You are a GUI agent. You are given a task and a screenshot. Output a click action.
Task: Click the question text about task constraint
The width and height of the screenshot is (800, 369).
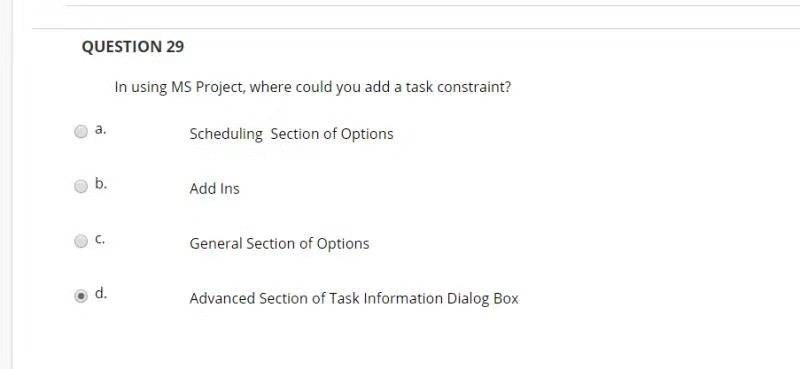(x=312, y=87)
